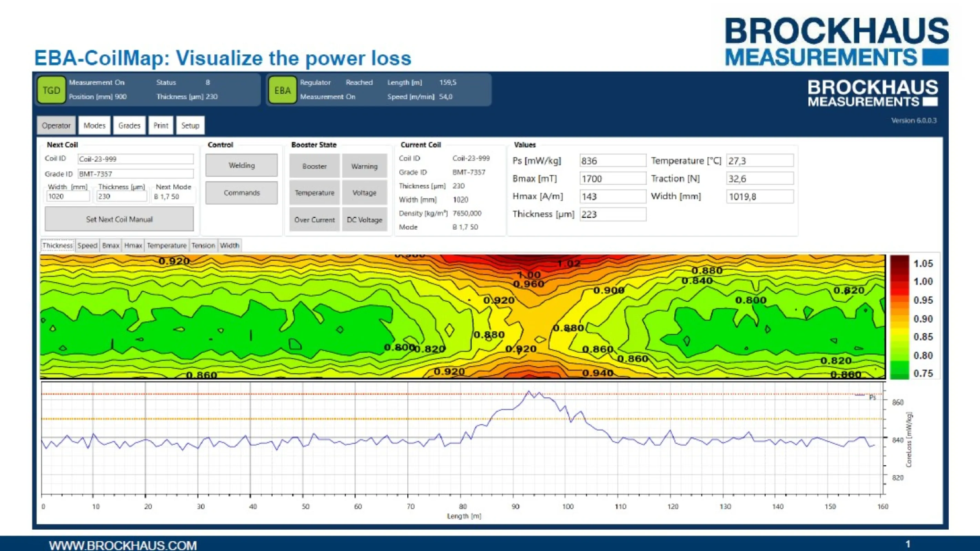This screenshot has height=551, width=980.
Task: Click the DC Voltage indicator
Action: 364,220
